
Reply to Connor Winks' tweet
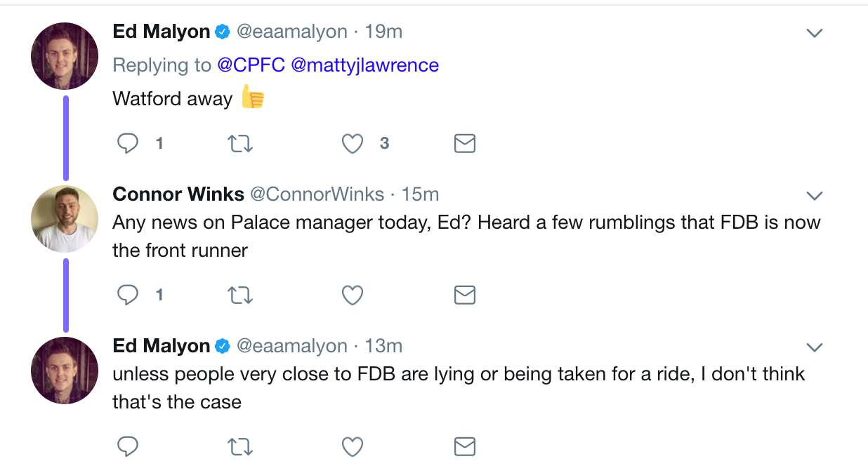[x=128, y=295]
